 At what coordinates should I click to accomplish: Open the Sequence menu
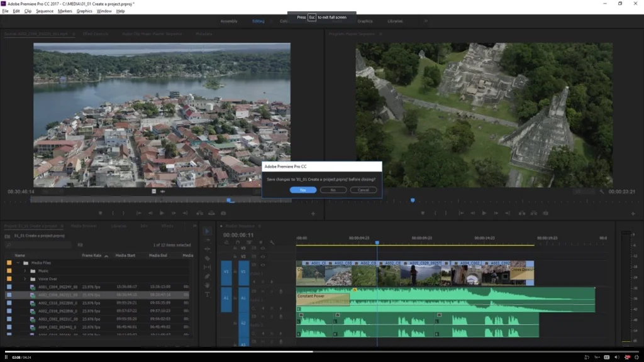click(x=44, y=11)
